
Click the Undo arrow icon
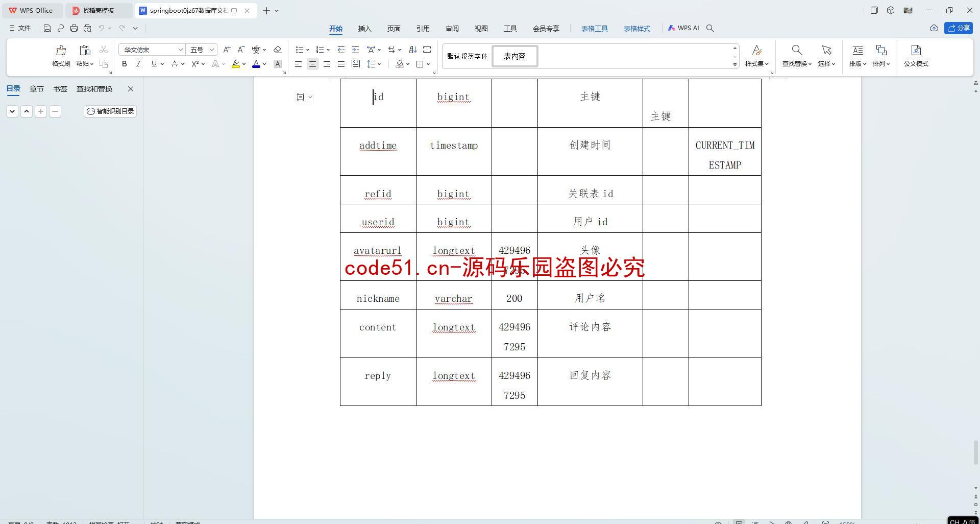click(x=102, y=28)
